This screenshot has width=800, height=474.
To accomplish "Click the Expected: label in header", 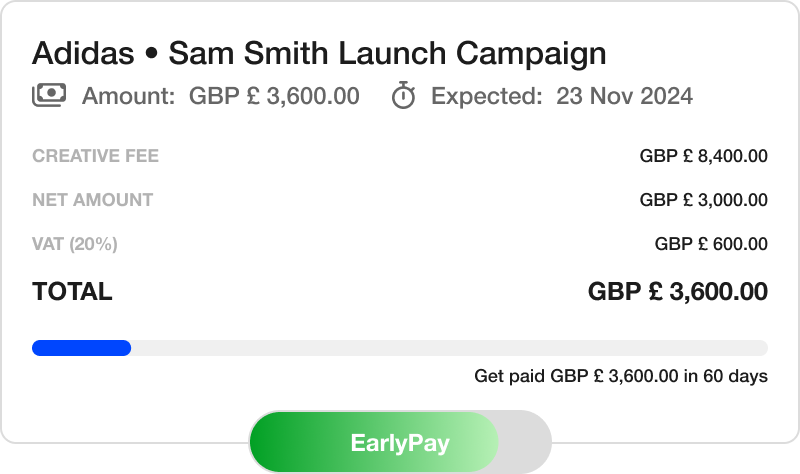I will click(487, 96).
